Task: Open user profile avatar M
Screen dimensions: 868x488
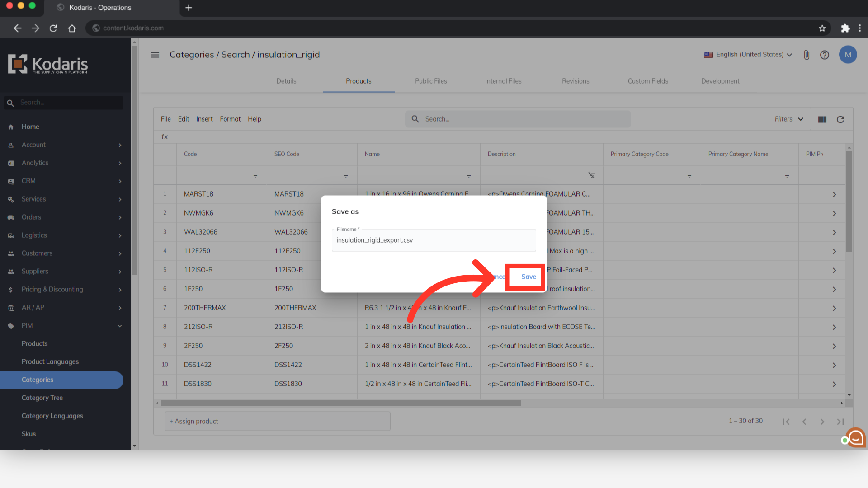Action: click(x=848, y=55)
